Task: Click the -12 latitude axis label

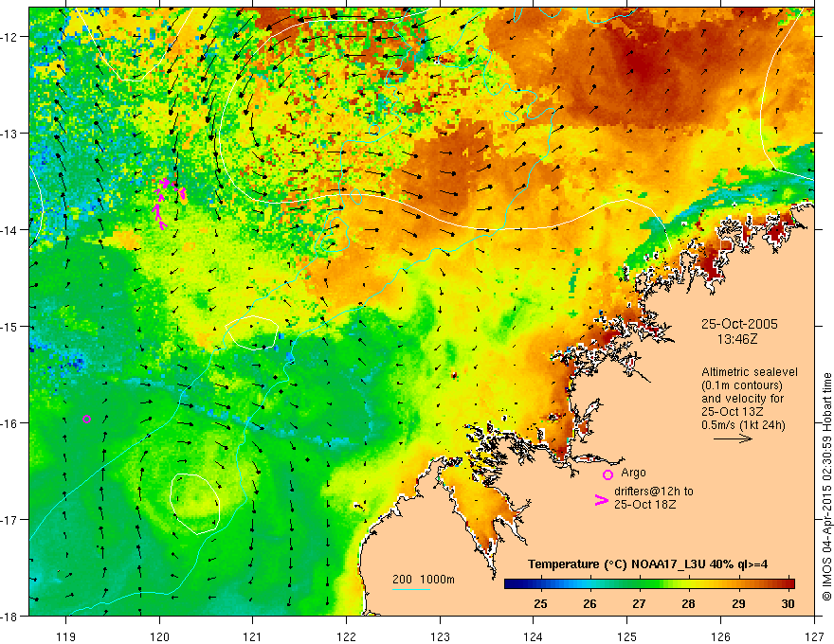Action: 9,37
